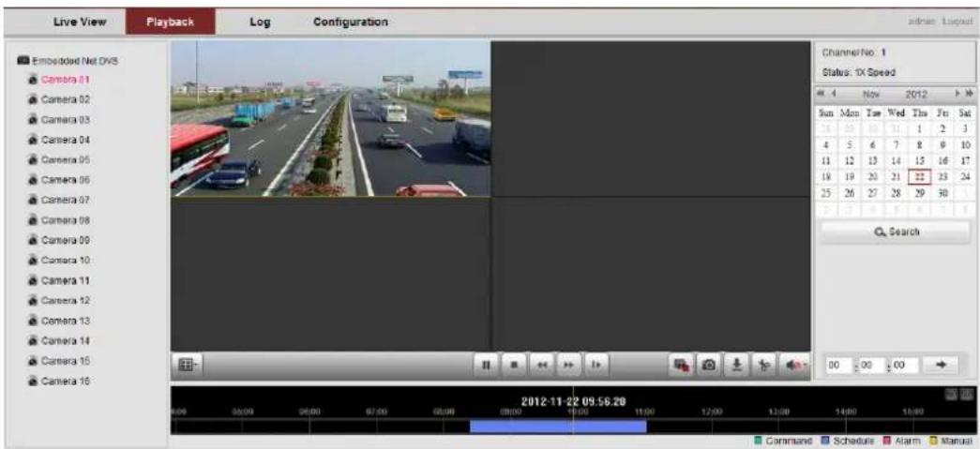Select November 30 in the calendar
Image resolution: width=980 pixels, height=449 pixels.
click(x=942, y=193)
